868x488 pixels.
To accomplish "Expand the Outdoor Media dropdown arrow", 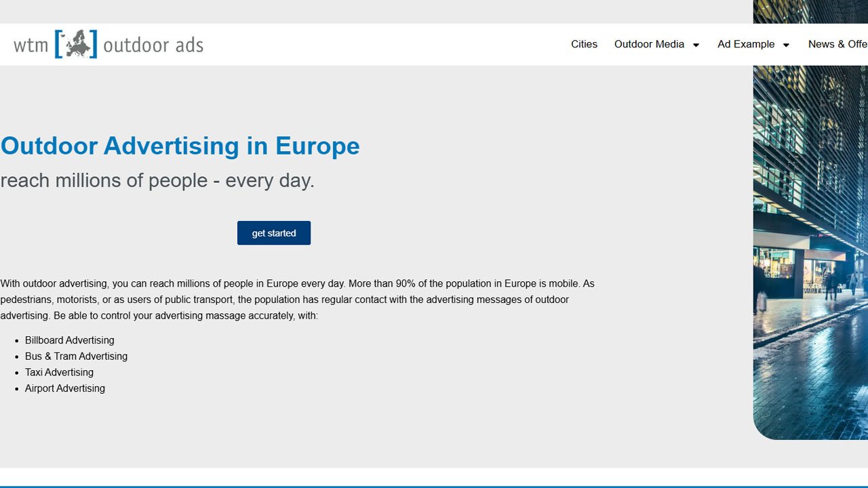I will tap(696, 45).
